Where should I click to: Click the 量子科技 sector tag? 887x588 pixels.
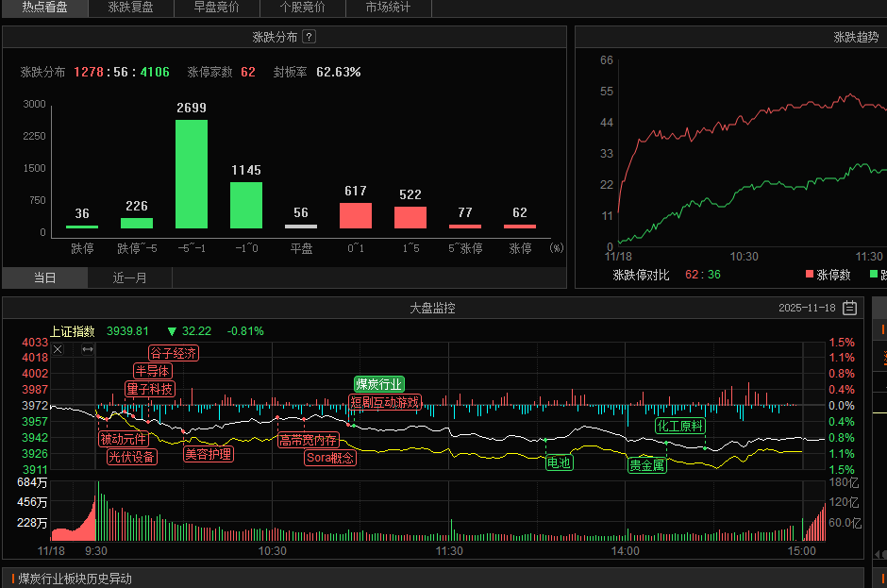coord(149,389)
